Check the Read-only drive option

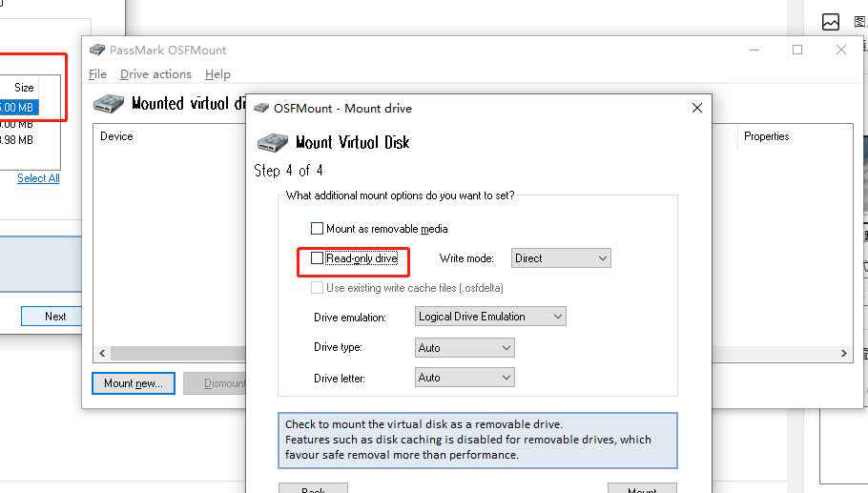pos(317,257)
